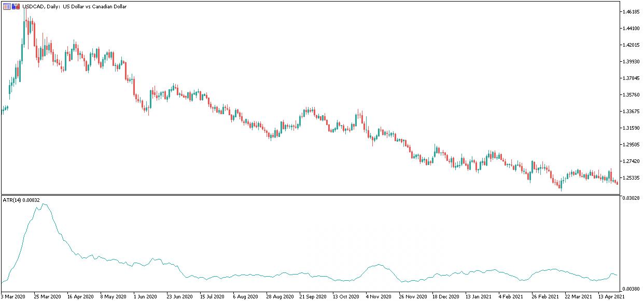Select the 1.35760 price level on scale
Viewport: 644px width, 301px height.
tap(632, 95)
